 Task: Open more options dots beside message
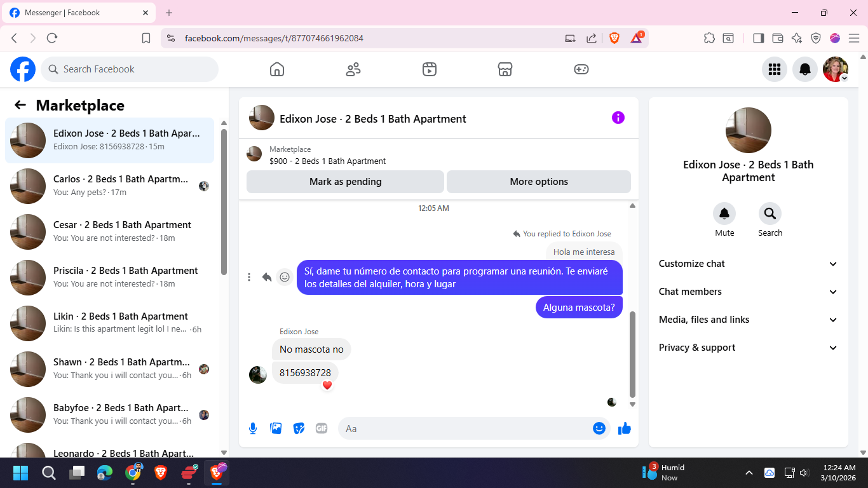[249, 277]
